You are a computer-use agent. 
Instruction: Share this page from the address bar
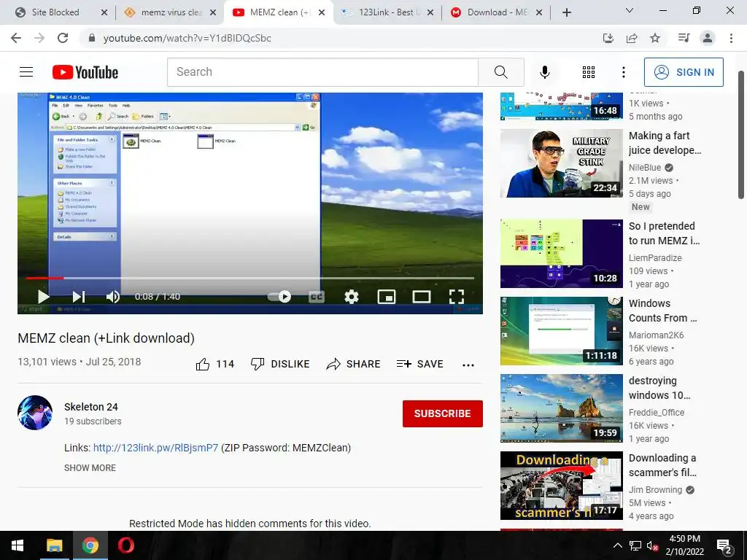[632, 38]
